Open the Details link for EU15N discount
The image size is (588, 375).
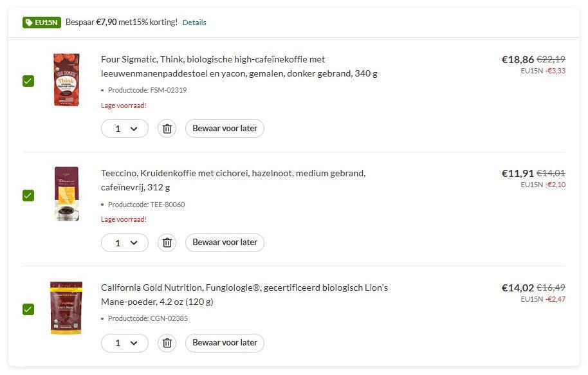click(x=194, y=23)
